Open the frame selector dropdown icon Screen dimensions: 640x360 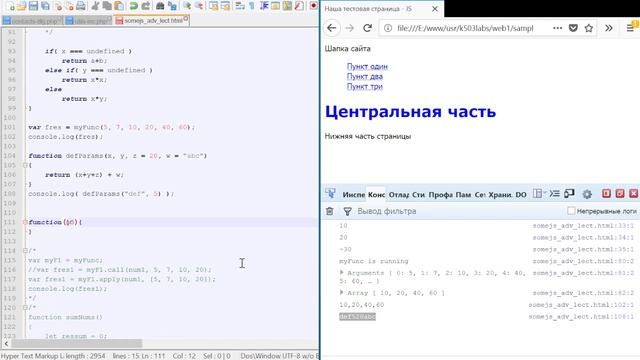click(539, 194)
